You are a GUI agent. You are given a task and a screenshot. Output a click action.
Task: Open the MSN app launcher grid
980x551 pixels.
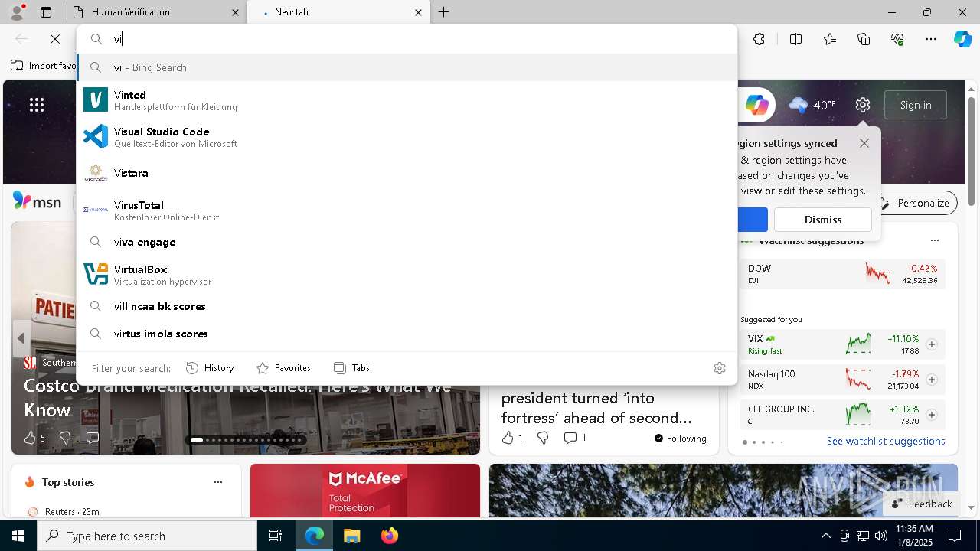[37, 105]
